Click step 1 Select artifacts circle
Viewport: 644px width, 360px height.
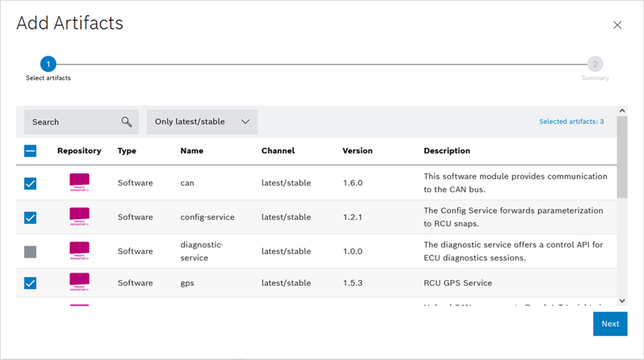tap(48, 64)
